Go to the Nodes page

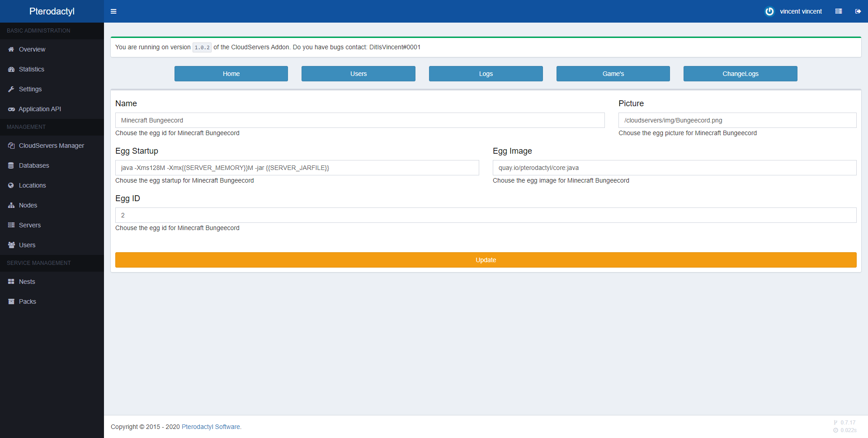[28, 205]
